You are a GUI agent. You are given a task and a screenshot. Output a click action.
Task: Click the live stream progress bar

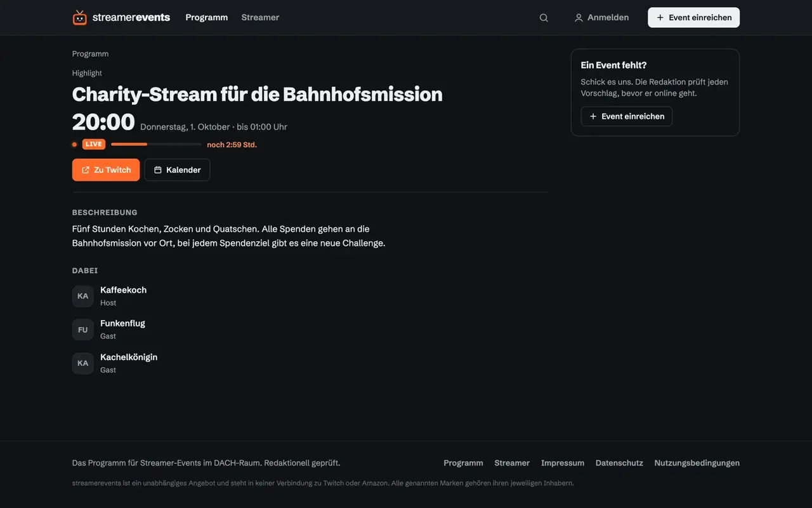(156, 144)
